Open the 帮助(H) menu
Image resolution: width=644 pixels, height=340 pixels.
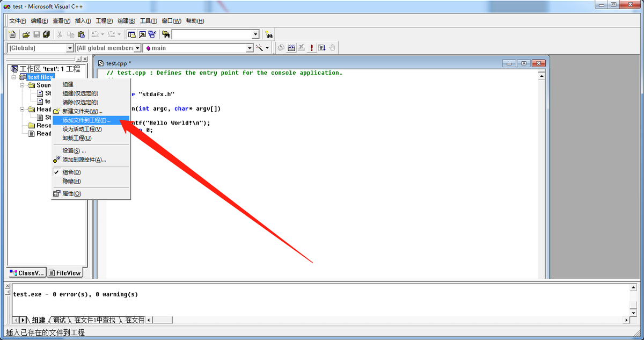[195, 21]
